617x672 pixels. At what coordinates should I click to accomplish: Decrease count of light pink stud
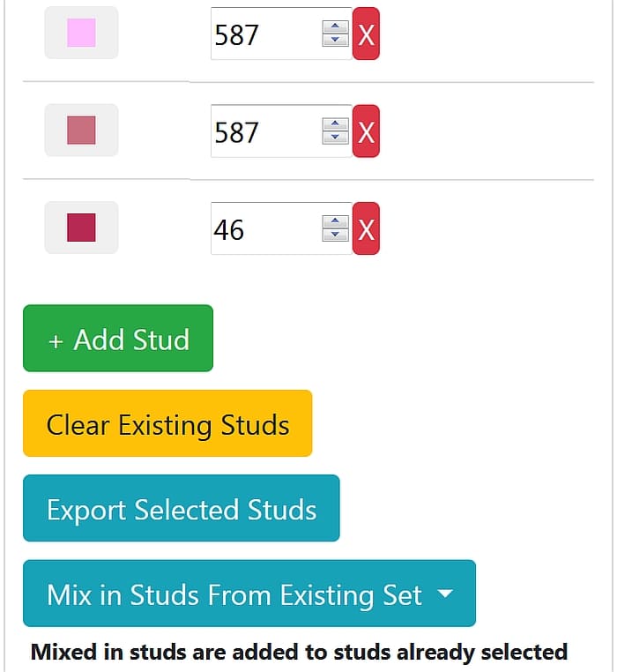[335, 40]
